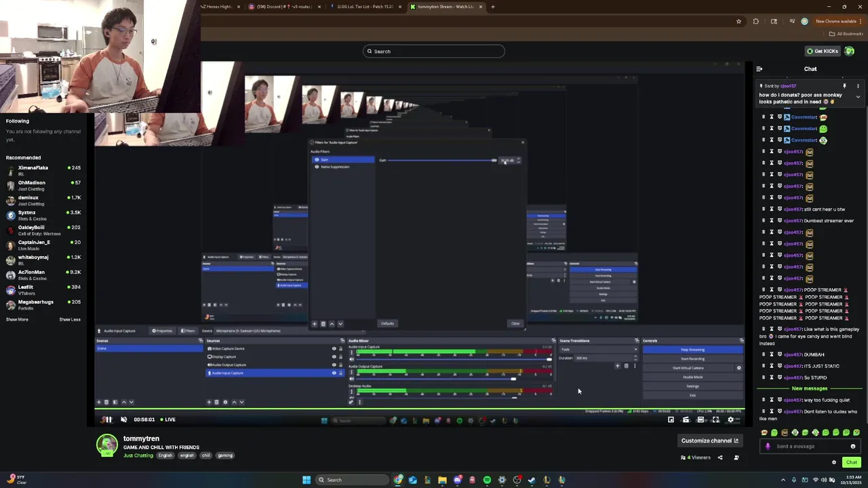Expand the pinned message chevron
Viewport: 868px width, 488px height.
[x=858, y=97]
